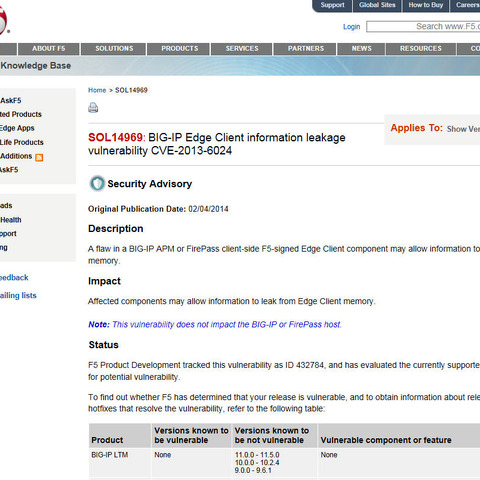Click the blue Note about FirePass host
This screenshot has width=480, height=480.
[x=215, y=324]
